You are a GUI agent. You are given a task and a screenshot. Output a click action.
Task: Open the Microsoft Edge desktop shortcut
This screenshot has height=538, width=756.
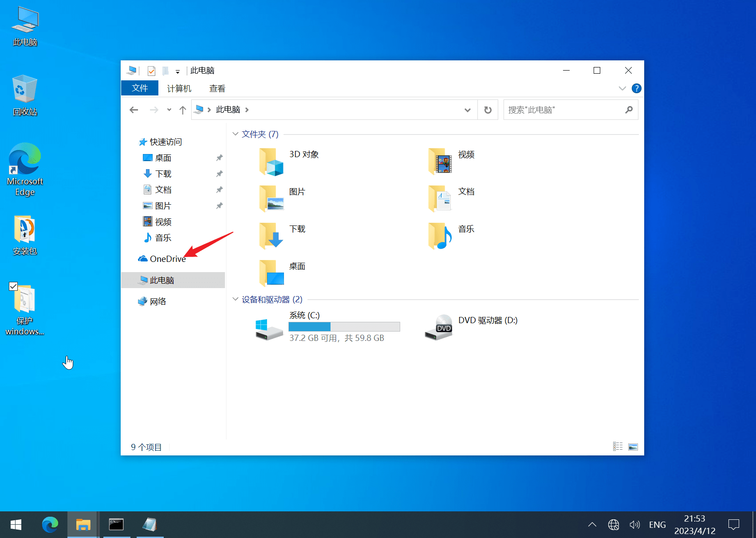[x=25, y=169]
